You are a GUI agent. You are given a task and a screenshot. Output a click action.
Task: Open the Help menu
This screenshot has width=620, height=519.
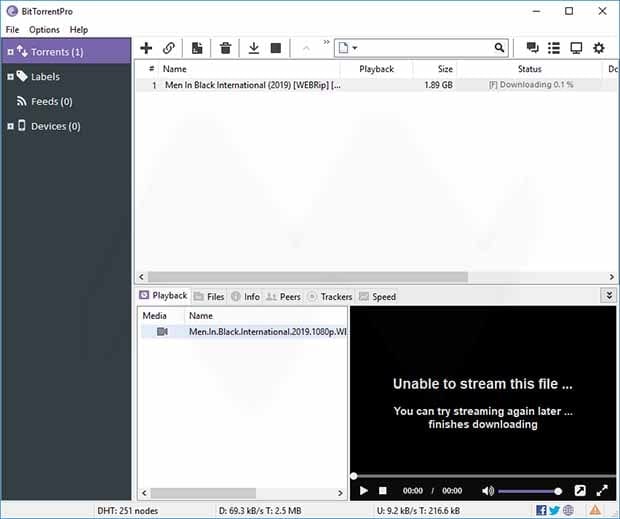79,30
